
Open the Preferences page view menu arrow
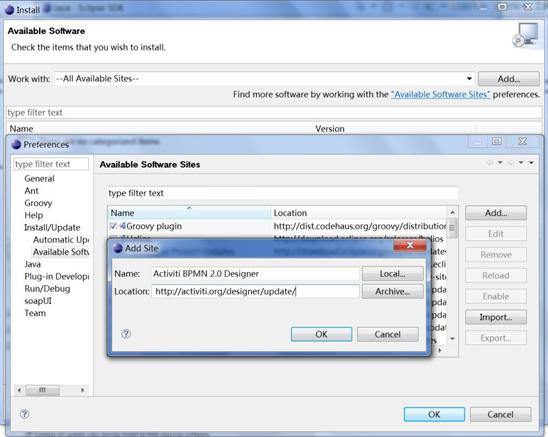pyautogui.click(x=531, y=163)
